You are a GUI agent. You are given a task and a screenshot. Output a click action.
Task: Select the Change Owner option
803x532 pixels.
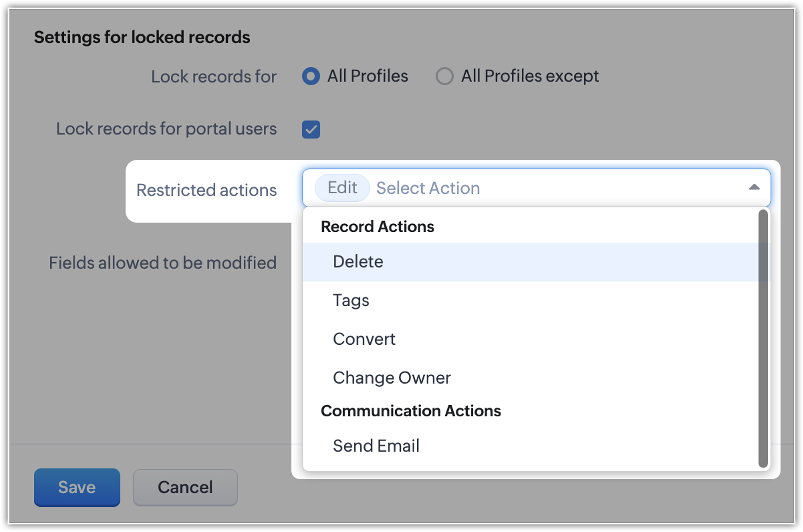[x=391, y=378]
